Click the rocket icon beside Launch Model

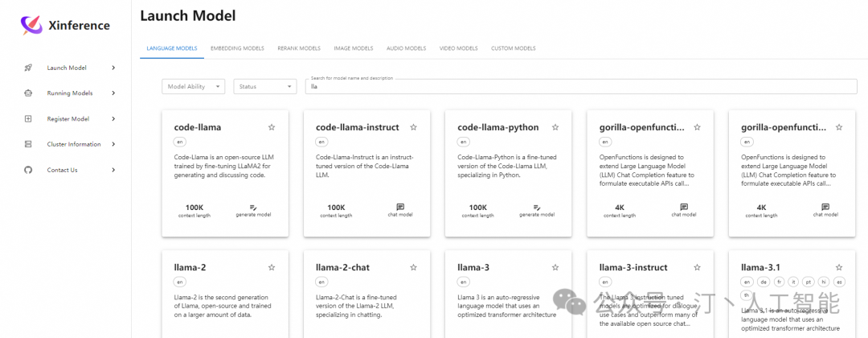(x=28, y=68)
